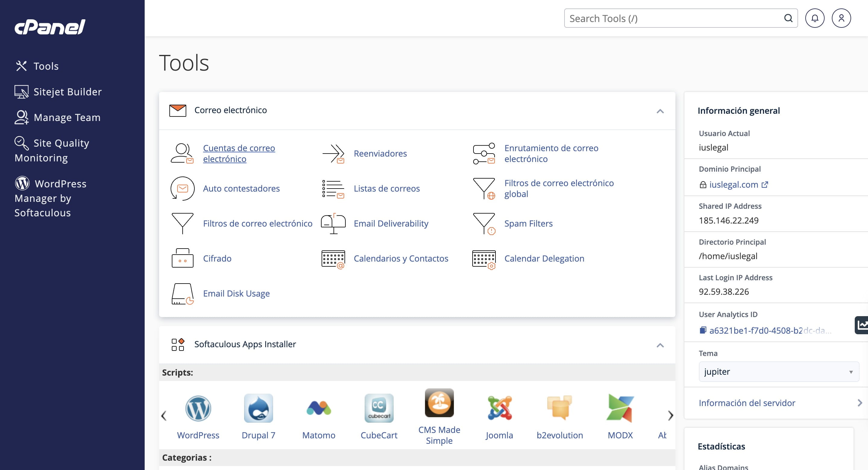Click the Cifrado encryption icon
The image size is (868, 470).
coord(182,258)
